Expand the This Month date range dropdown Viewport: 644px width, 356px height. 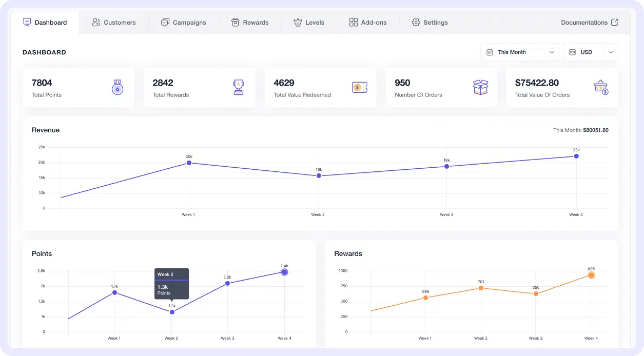click(x=551, y=52)
